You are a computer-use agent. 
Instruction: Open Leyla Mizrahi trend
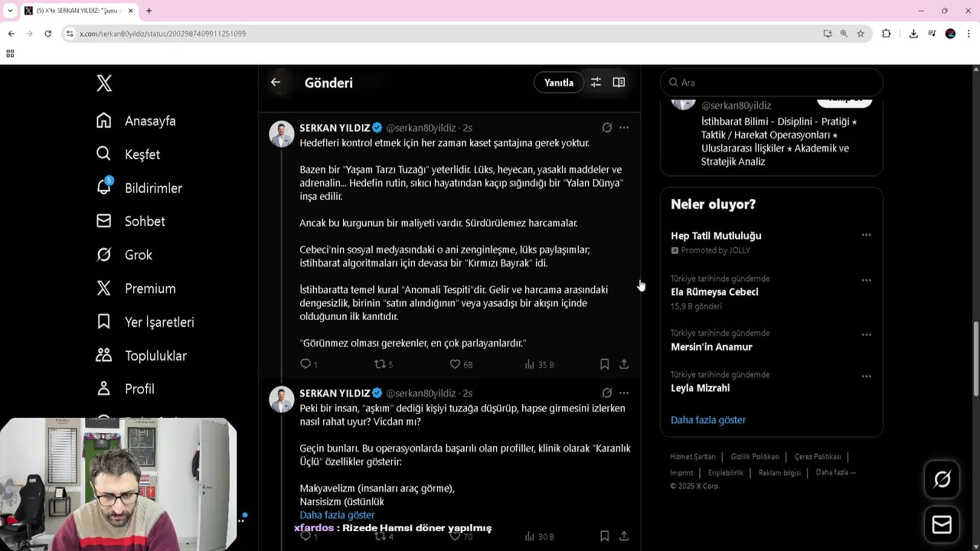[700, 388]
